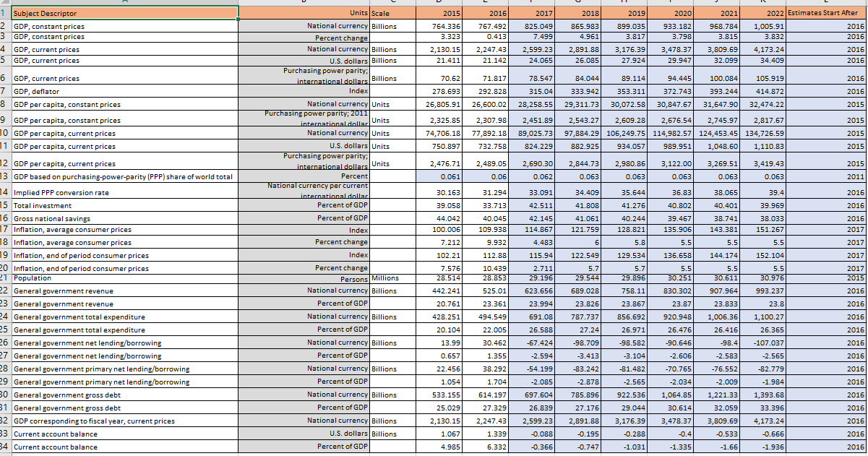Click the 'Persons' units cell

click(304, 279)
